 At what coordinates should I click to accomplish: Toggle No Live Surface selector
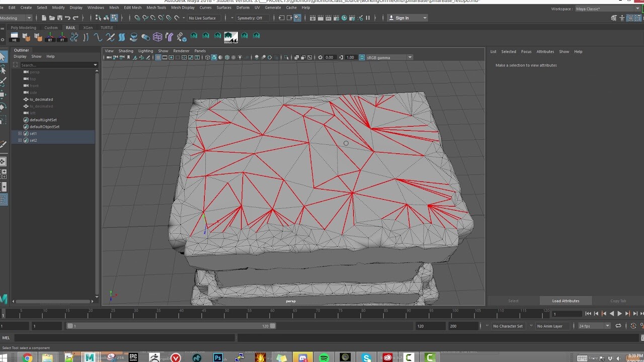click(x=202, y=18)
